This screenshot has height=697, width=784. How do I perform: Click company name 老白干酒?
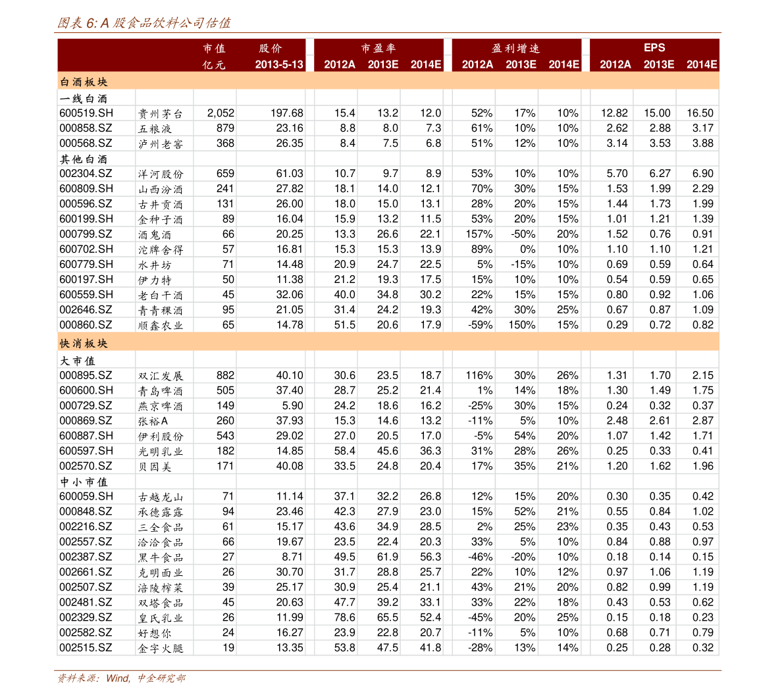(161, 295)
